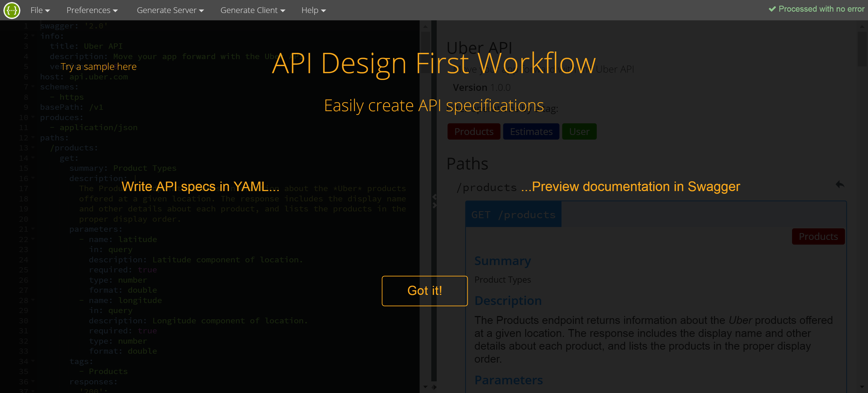Click the preview pane scrollbar thumb
The width and height of the screenshot is (868, 393).
click(x=862, y=49)
